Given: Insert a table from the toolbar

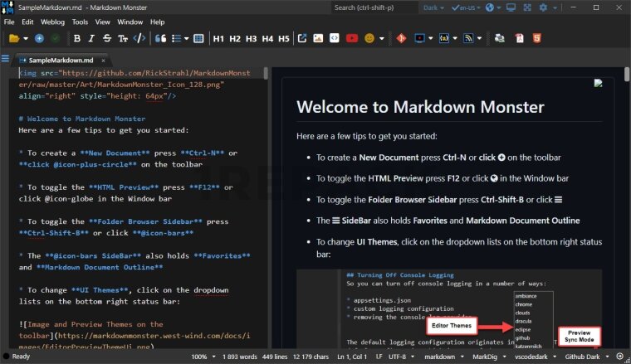Looking at the screenshot, I should pos(198,38).
